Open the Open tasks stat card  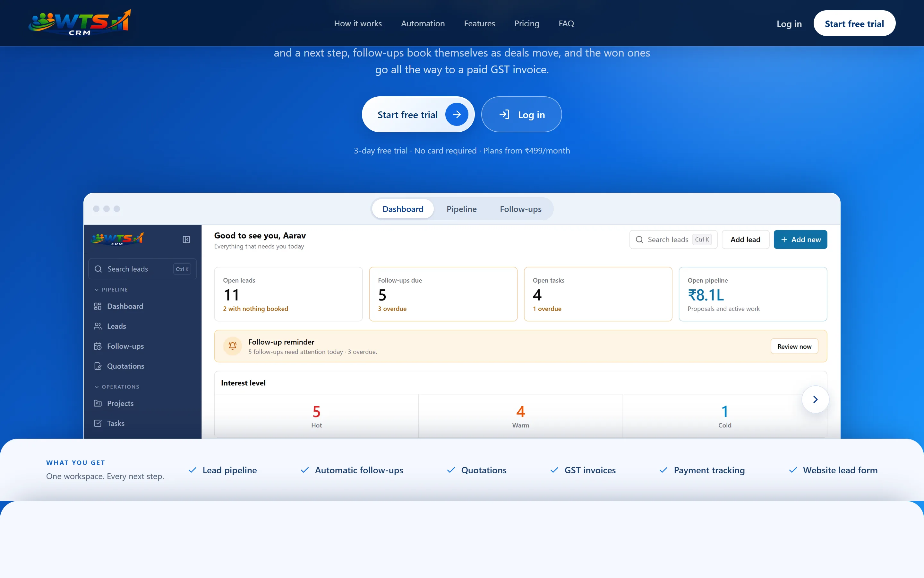pos(598,294)
